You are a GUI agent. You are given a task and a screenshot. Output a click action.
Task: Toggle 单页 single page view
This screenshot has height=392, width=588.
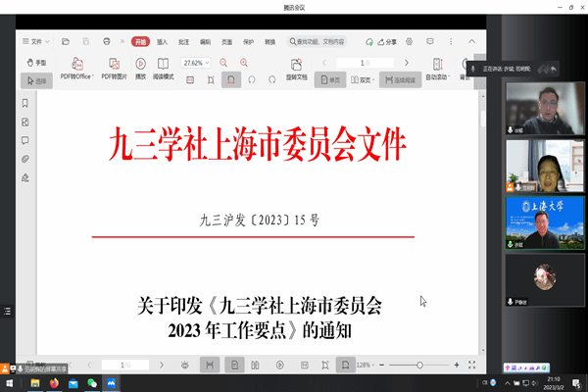click(330, 80)
